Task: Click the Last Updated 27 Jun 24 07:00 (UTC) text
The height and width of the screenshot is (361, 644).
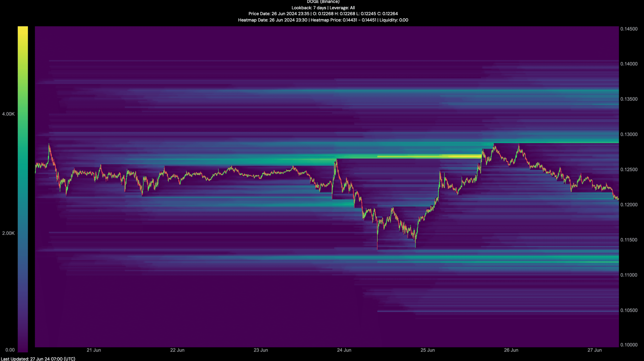Action: 38,359
